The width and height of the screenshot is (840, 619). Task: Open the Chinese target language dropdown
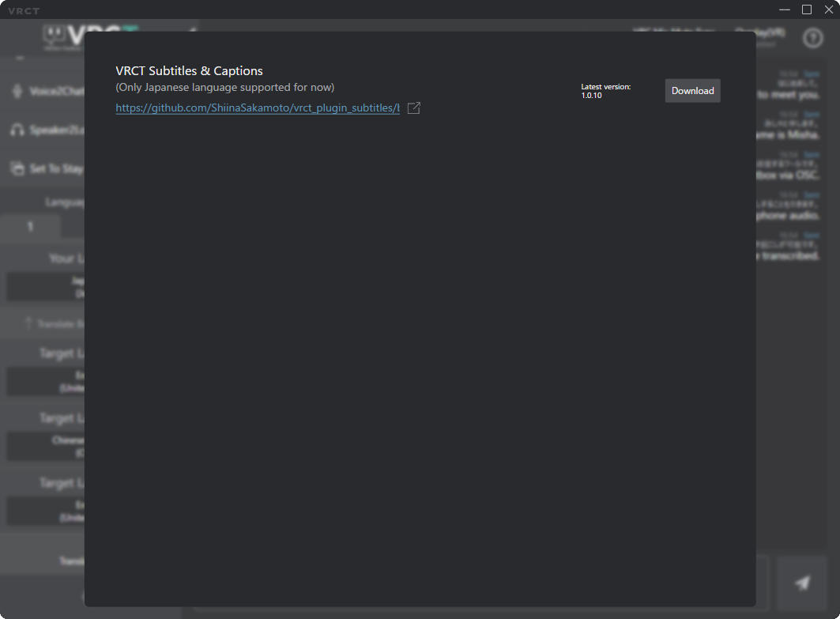(44, 447)
